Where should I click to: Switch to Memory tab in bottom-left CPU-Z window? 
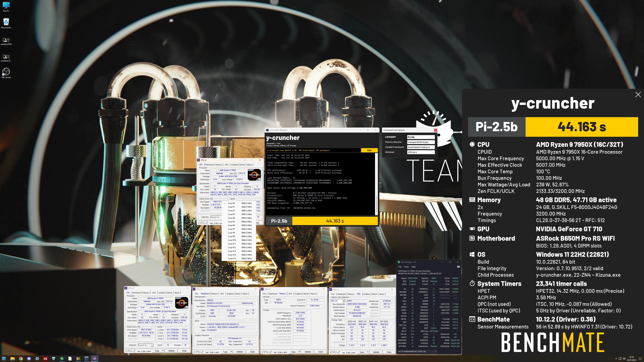coord(146,293)
